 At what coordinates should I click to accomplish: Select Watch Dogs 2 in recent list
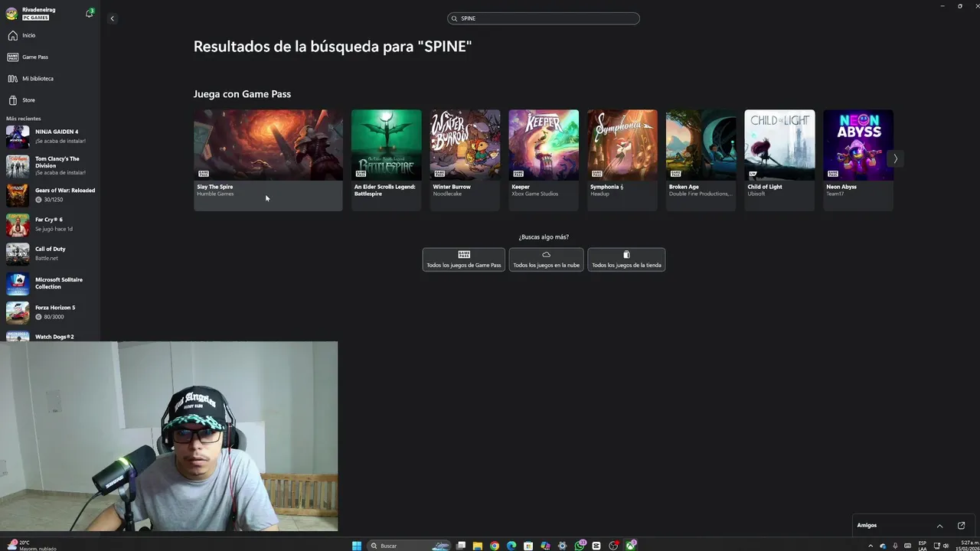click(50, 336)
